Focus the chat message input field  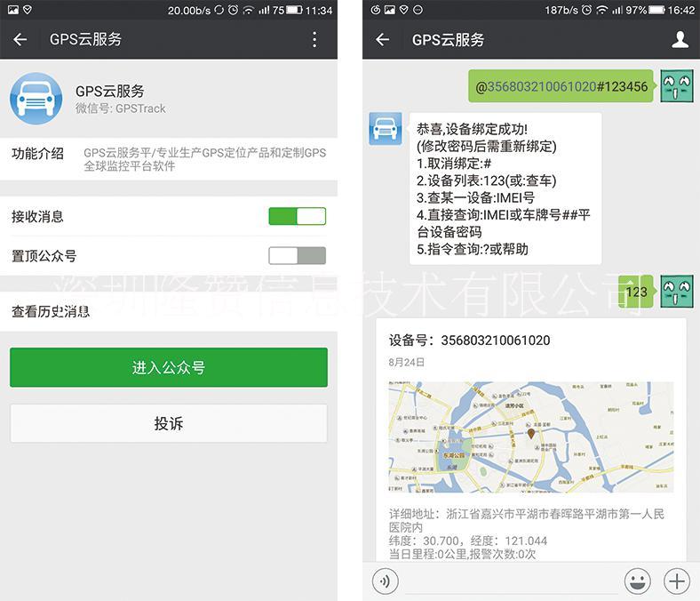click(x=511, y=581)
